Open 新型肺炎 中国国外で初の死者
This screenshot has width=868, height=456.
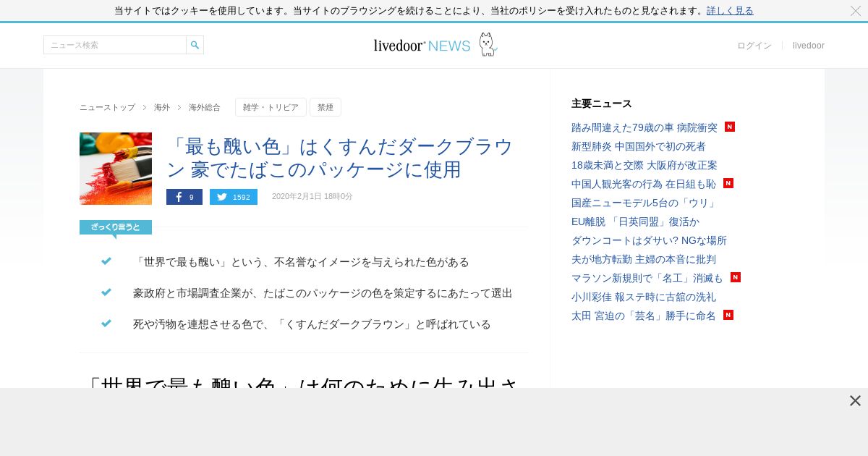[x=639, y=146]
